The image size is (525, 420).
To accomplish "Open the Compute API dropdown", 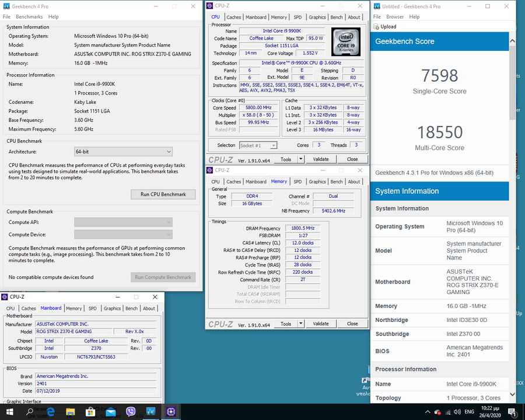I will pyautogui.click(x=123, y=222).
